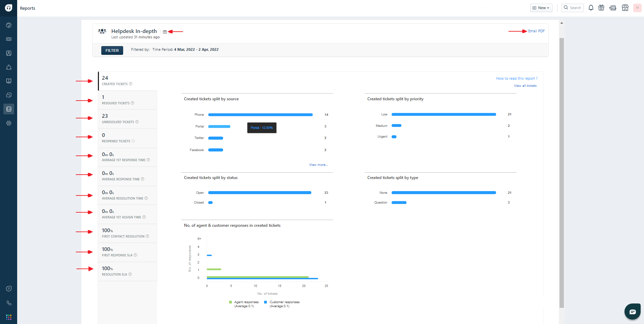Click the Phone source bar
Screen dimensions: 644x324
260,115
